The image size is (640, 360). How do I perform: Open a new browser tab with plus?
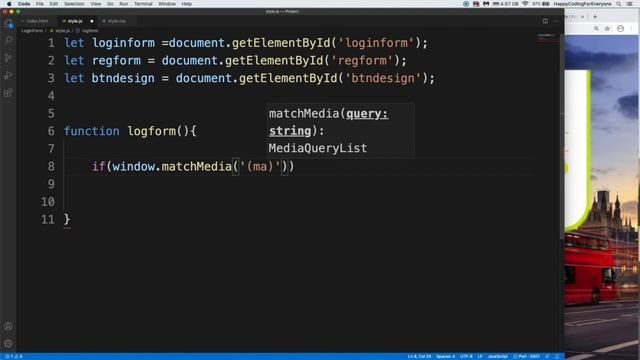click(595, 17)
